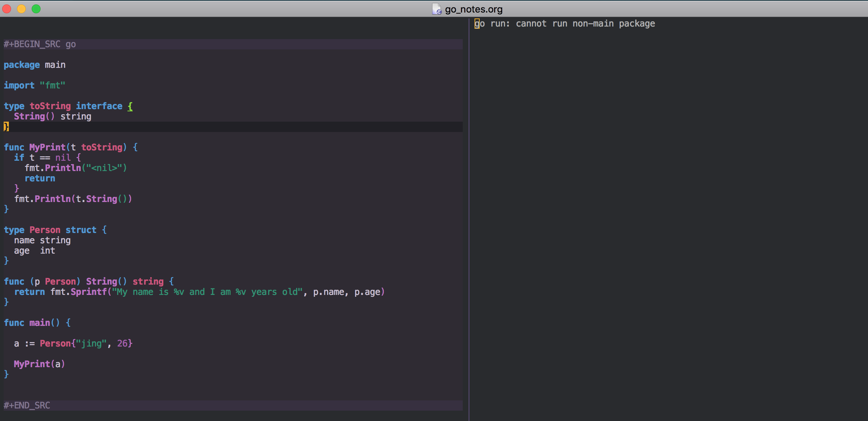
Task: Click the red close window button
Action: (x=7, y=9)
